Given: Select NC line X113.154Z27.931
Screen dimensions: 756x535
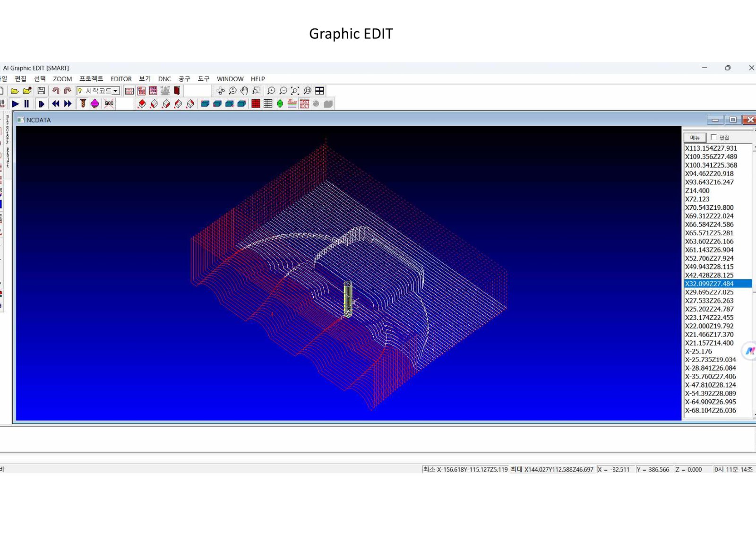Looking at the screenshot, I should coord(718,148).
